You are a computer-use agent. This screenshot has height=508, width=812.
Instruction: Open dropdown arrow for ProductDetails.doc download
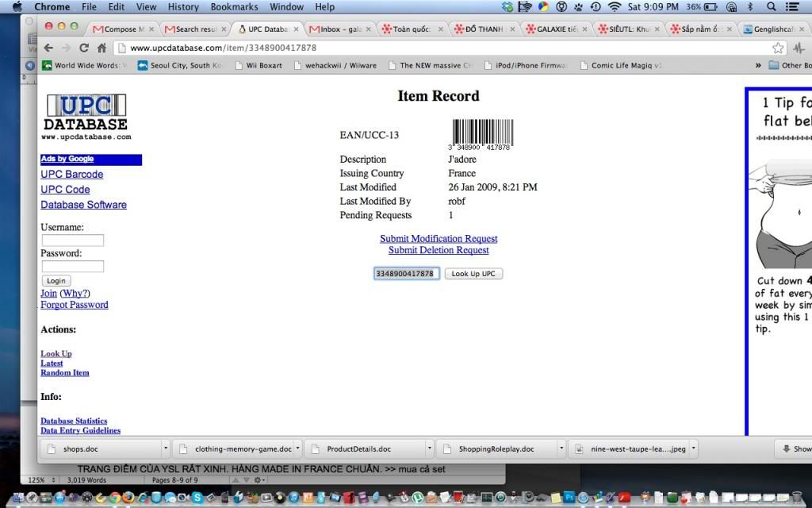click(x=429, y=448)
